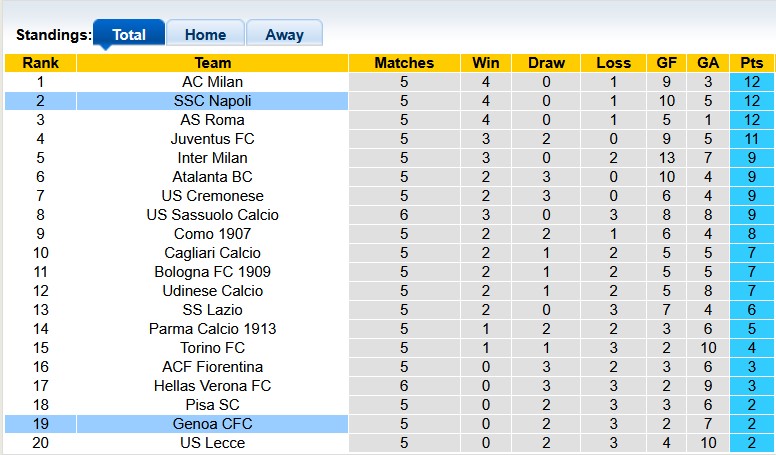Open Hellas Verona FC team entry
This screenshot has width=776, height=455.
click(212, 386)
